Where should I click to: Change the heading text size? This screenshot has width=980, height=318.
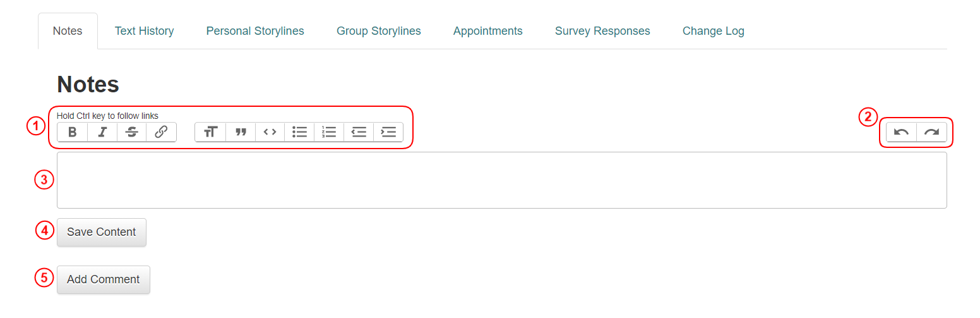point(211,132)
